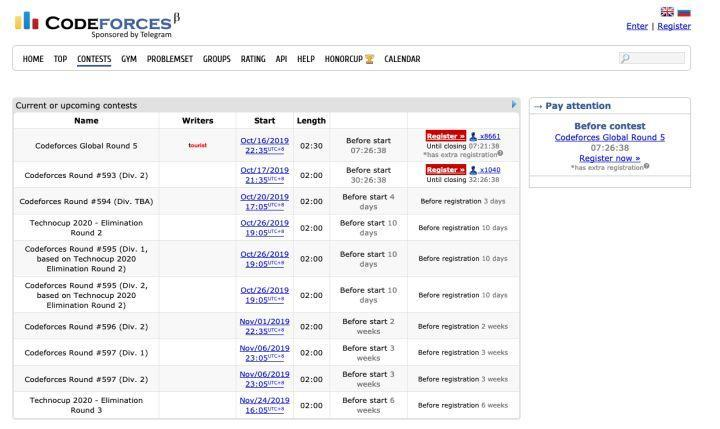Click extra registration help icon in Pay attention

(x=647, y=166)
